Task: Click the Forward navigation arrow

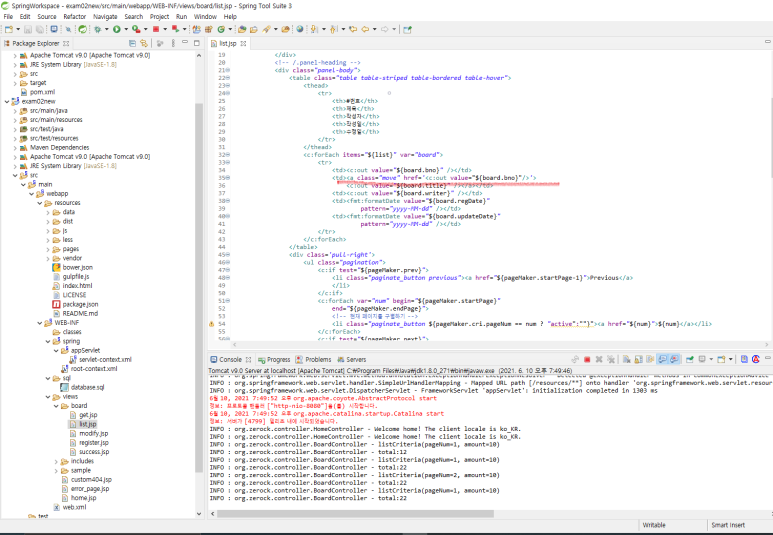Action: [x=384, y=29]
